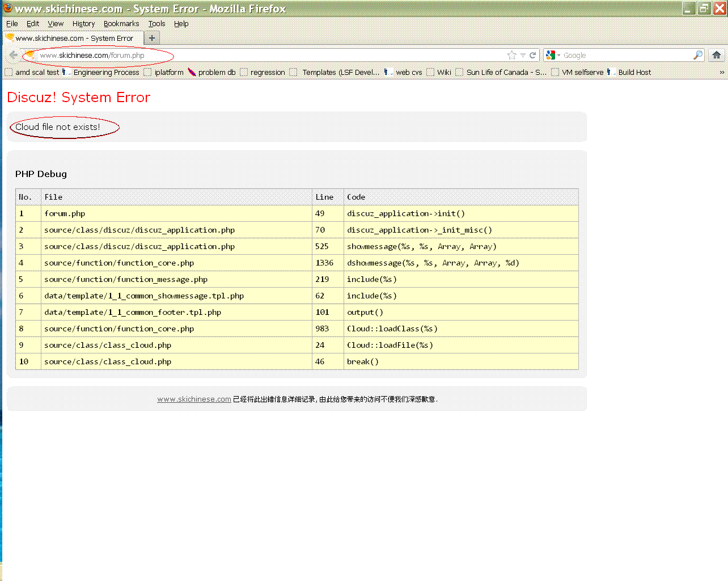728x581 pixels.
Task: Open the Build Host bookmark
Action: pyautogui.click(x=634, y=72)
